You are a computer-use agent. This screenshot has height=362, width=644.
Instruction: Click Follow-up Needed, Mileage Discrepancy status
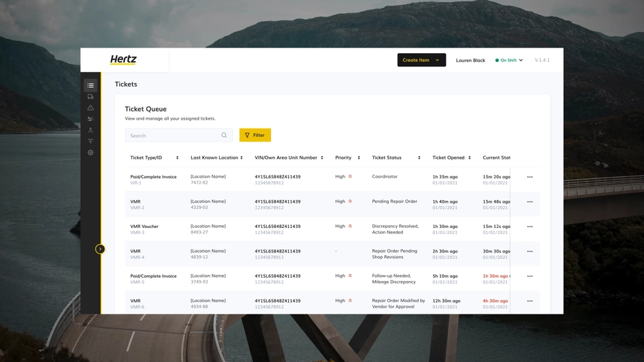tap(393, 279)
